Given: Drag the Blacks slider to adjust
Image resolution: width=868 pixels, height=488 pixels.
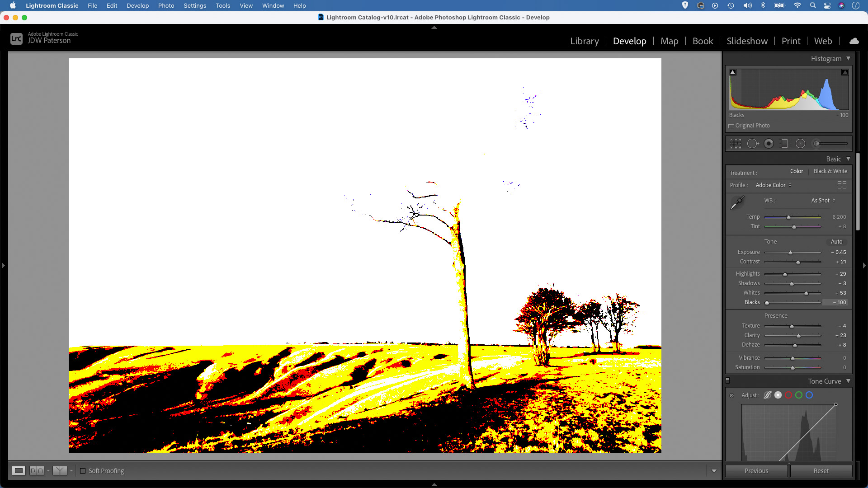Looking at the screenshot, I should [x=767, y=302].
